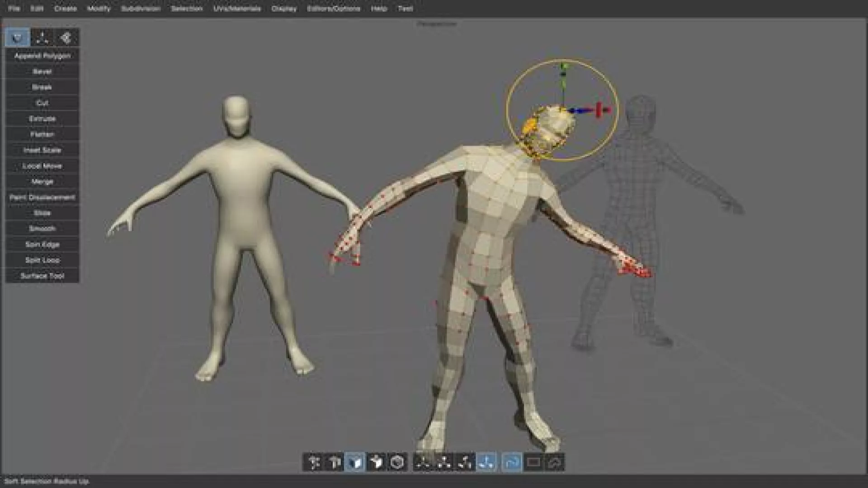
Task: Open the Modify menu
Action: pyautogui.click(x=99, y=9)
